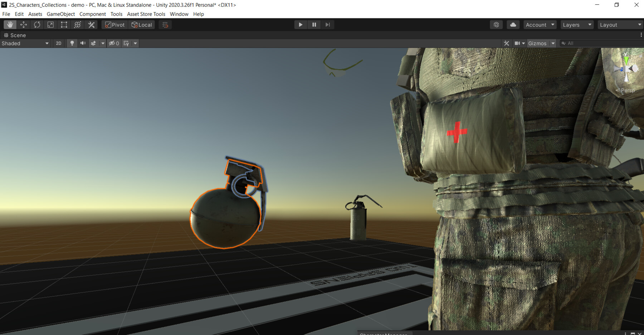Pause the game playback
Screen dimensions: 644x335
point(314,25)
